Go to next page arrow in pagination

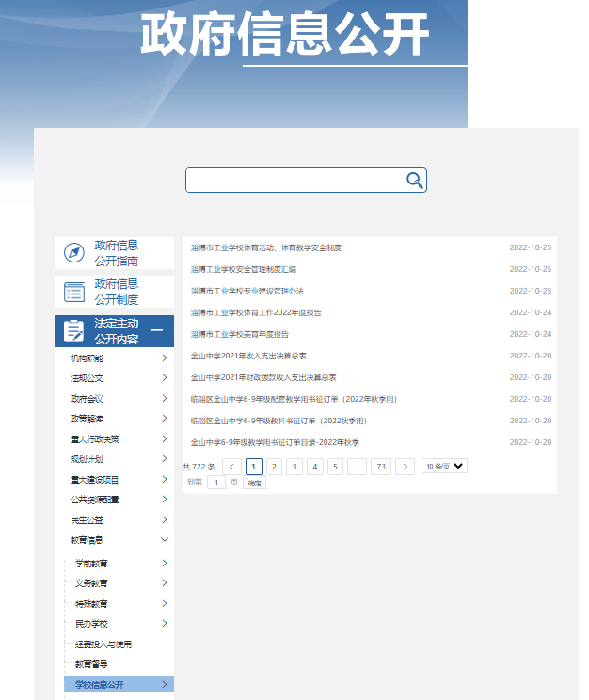pos(405,467)
